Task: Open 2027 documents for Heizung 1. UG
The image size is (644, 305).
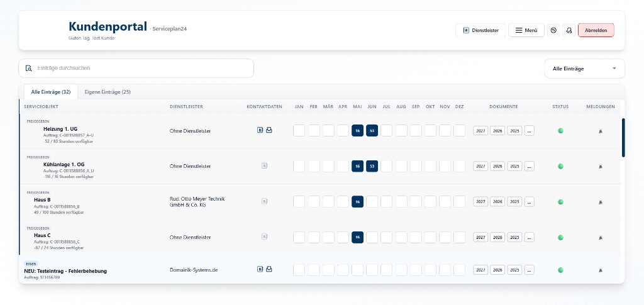Action: pyautogui.click(x=480, y=131)
